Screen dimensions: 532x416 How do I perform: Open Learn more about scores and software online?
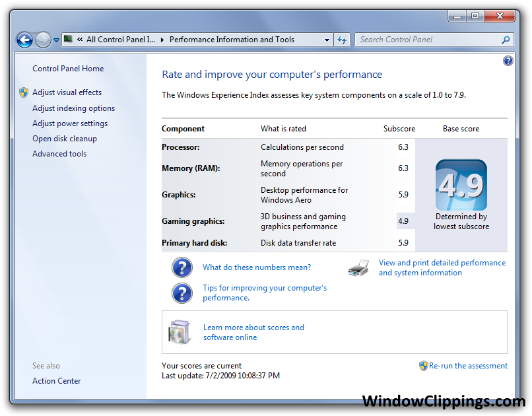tap(253, 333)
